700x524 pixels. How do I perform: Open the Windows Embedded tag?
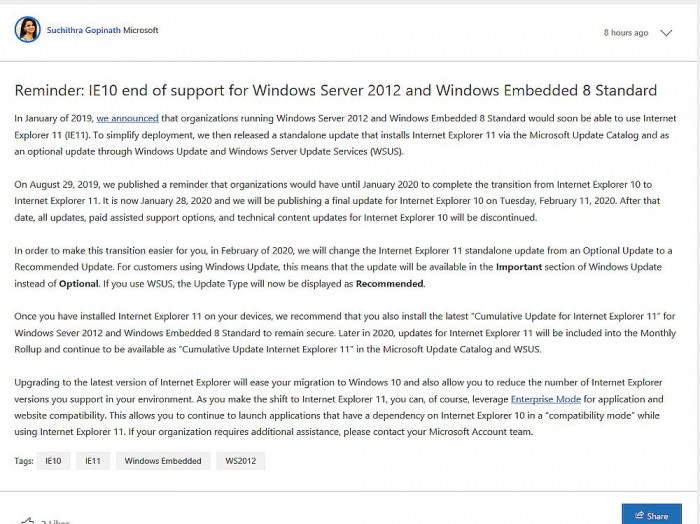click(x=163, y=461)
